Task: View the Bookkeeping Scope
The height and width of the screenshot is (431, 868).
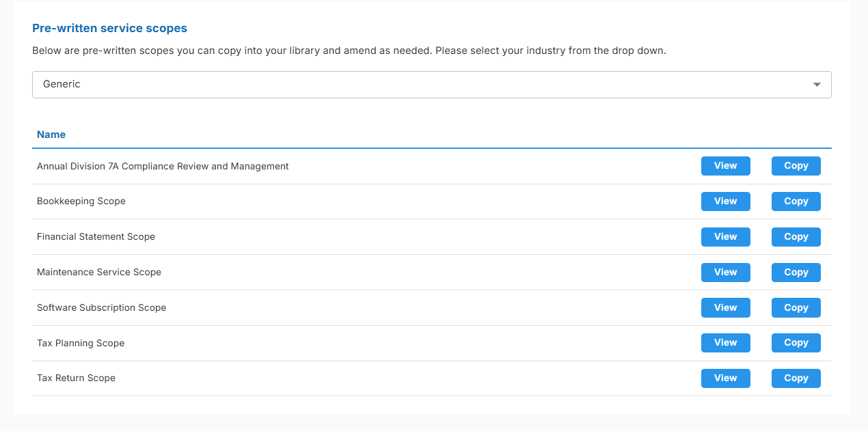Action: pos(725,201)
